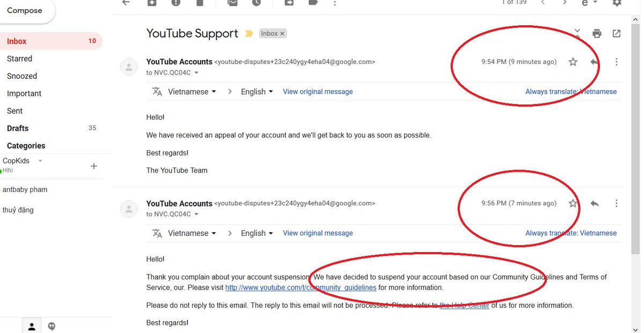Click View original message in first email
Image resolution: width=644 pixels, height=333 pixels.
coord(318,92)
